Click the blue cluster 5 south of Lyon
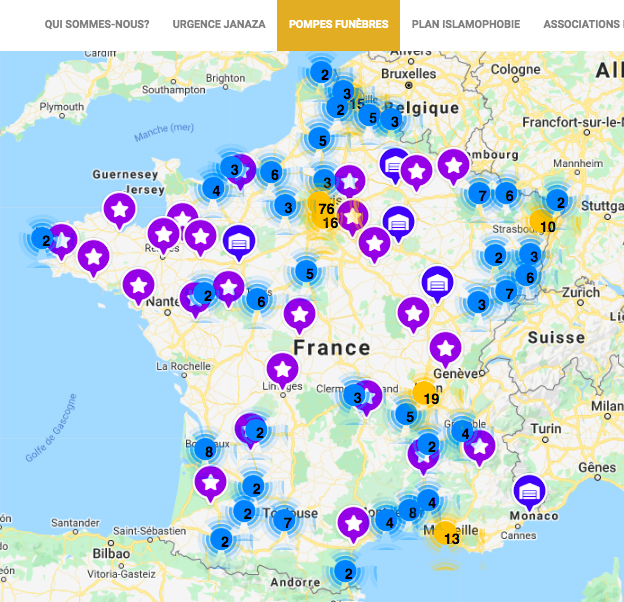The image size is (624, 602). (x=407, y=414)
